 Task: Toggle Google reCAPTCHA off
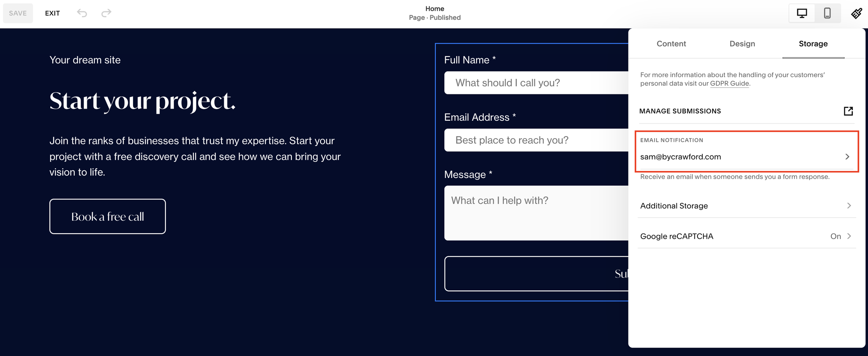click(836, 236)
